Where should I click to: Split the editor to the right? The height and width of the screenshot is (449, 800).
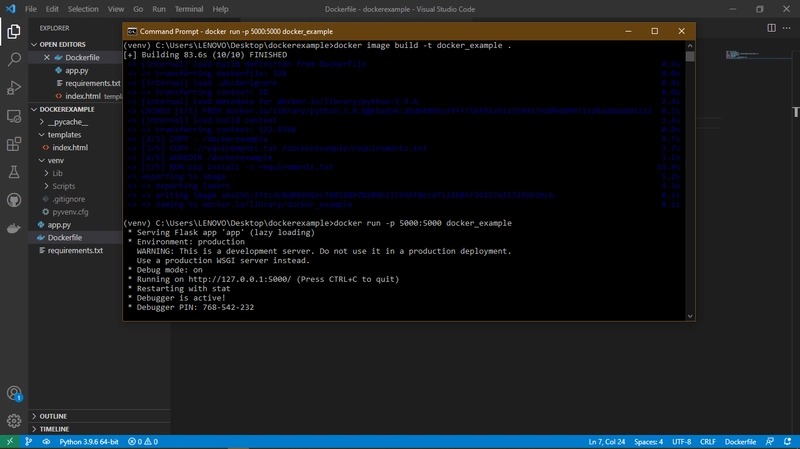coord(771,28)
